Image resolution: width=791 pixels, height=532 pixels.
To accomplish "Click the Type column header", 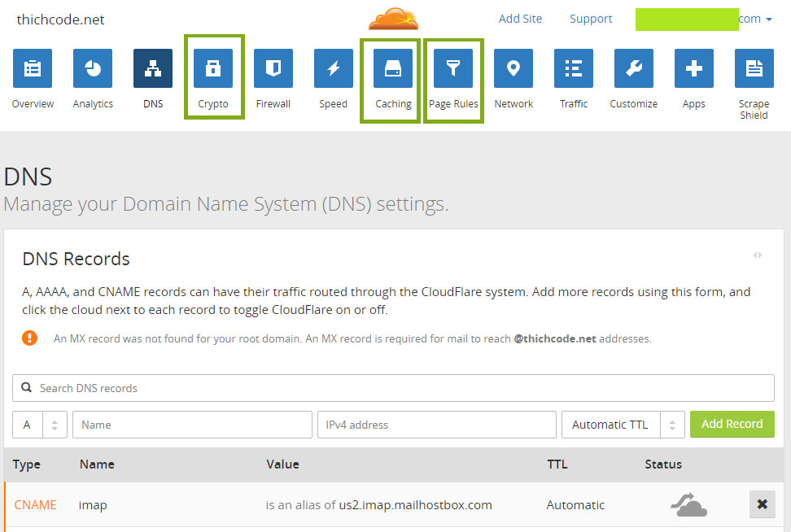I will (27, 464).
